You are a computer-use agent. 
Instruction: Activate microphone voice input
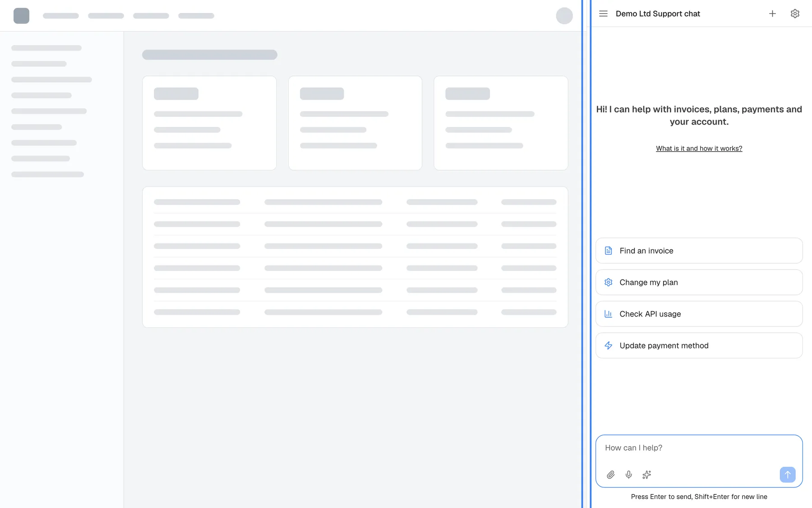coord(628,475)
